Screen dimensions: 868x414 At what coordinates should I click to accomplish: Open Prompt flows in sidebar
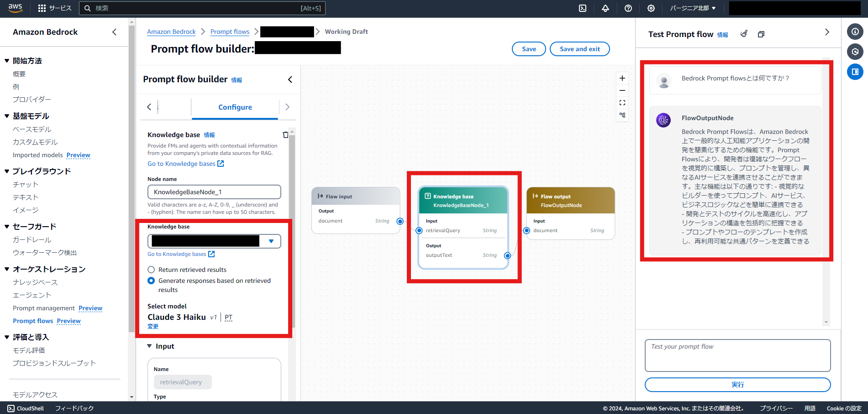[33, 321]
